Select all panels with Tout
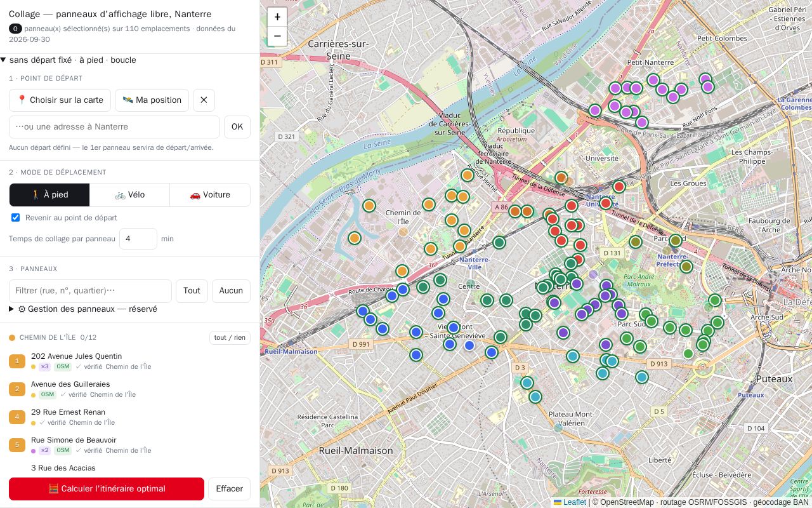Viewport: 812px width, 508px height. click(x=192, y=291)
